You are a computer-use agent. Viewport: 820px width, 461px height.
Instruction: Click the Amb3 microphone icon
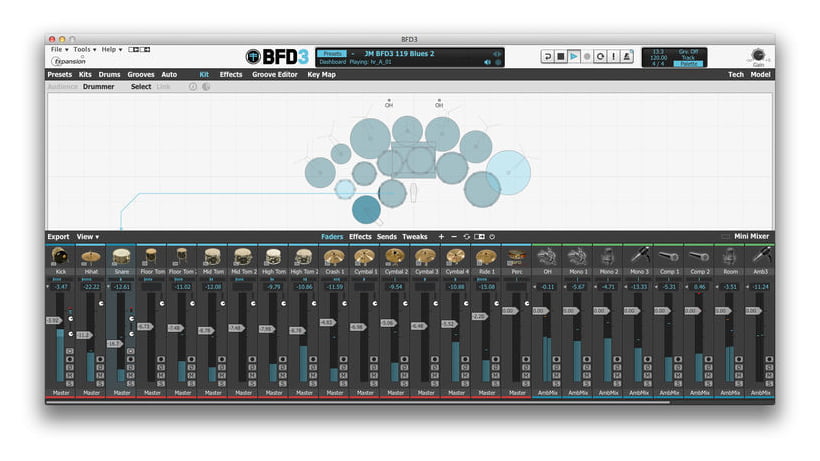click(x=760, y=257)
